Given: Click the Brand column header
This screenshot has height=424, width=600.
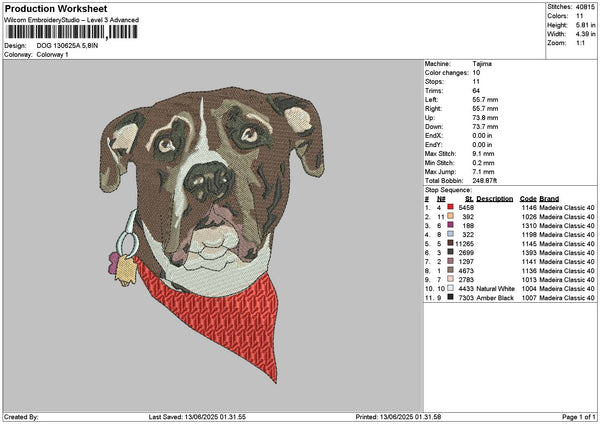Looking at the screenshot, I should 549,198.
